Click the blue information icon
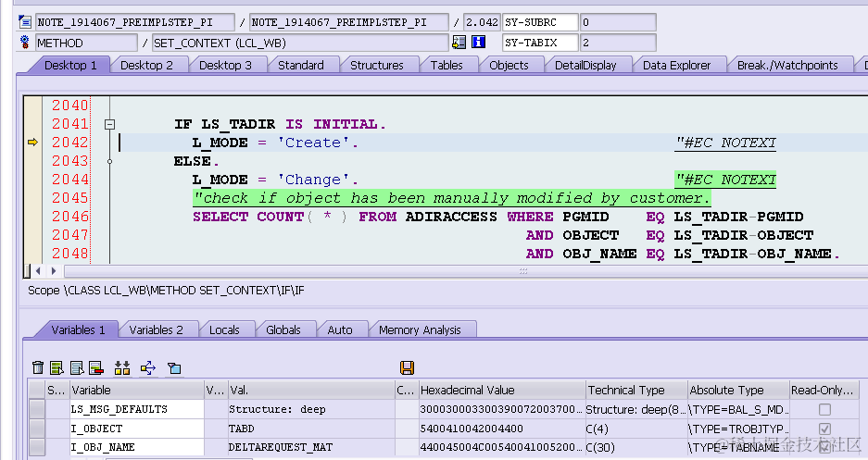This screenshot has width=868, height=460. point(478,42)
